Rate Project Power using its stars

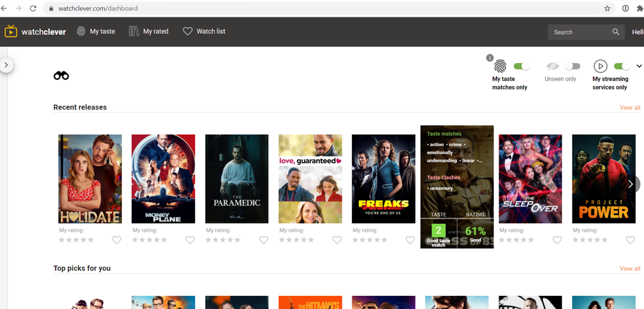tap(590, 240)
